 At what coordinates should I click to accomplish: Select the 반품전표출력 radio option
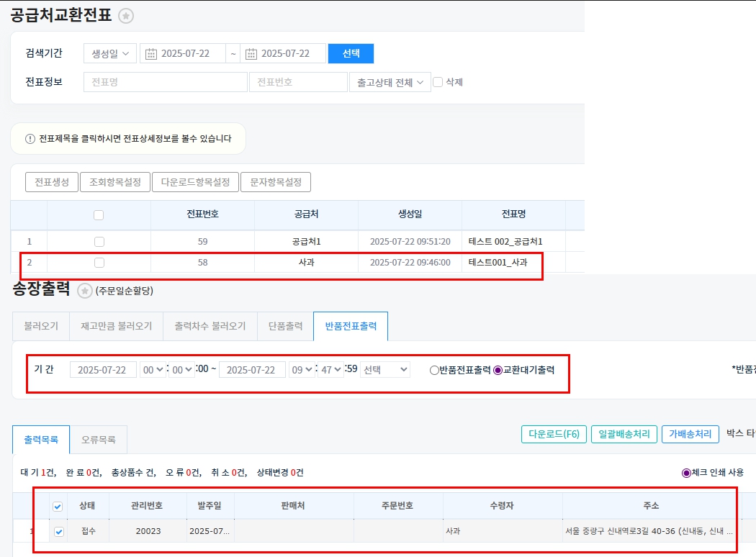coord(434,370)
